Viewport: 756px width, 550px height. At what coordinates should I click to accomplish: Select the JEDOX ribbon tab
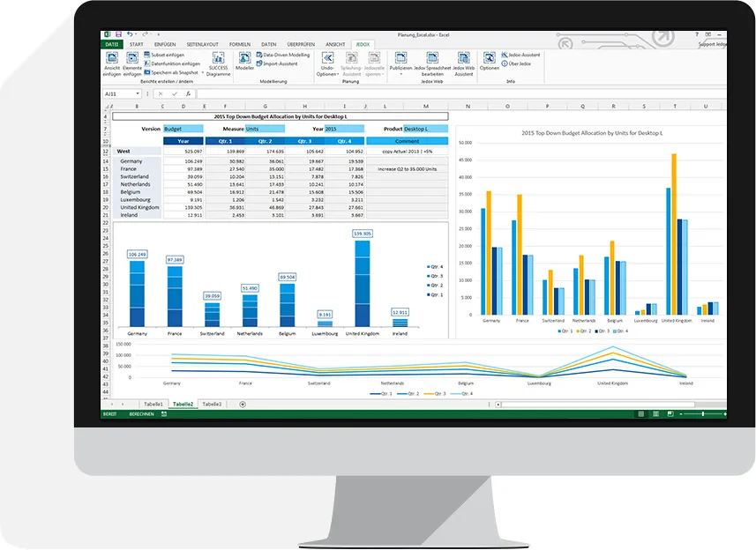[363, 44]
